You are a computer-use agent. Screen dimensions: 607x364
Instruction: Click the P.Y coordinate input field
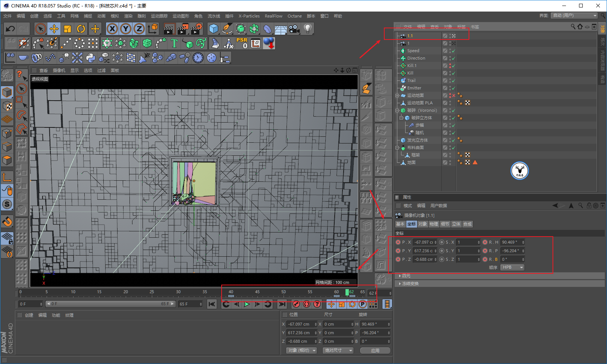(424, 251)
